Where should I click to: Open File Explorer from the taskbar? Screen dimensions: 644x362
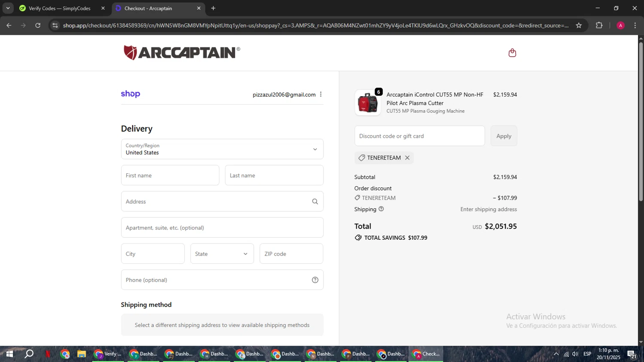point(82,354)
